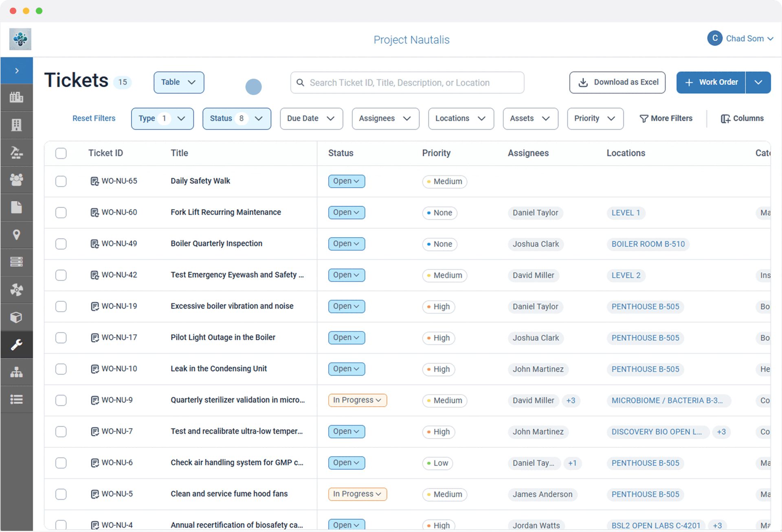Open the Teams section via the people icon
Image resolution: width=782 pixels, height=532 pixels.
tap(17, 180)
